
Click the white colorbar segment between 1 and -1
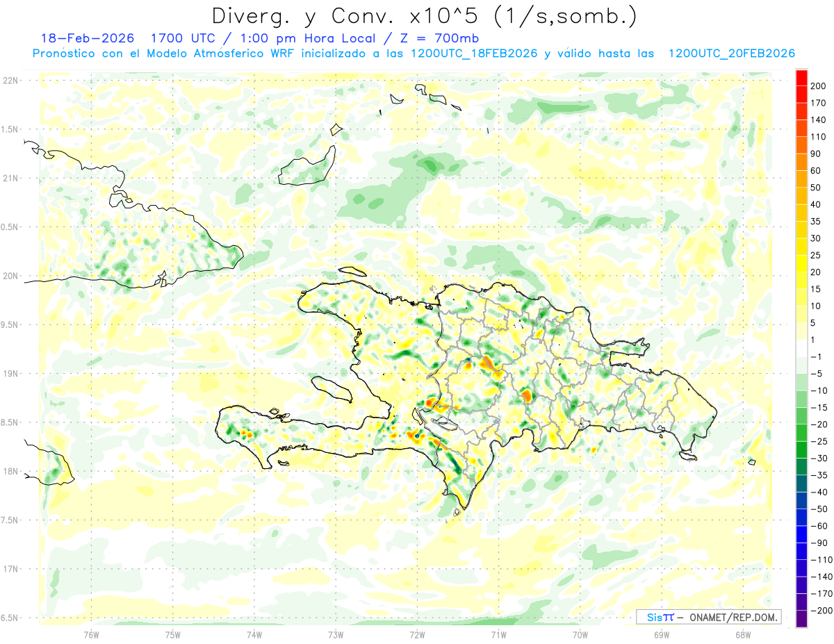pyautogui.click(x=801, y=348)
